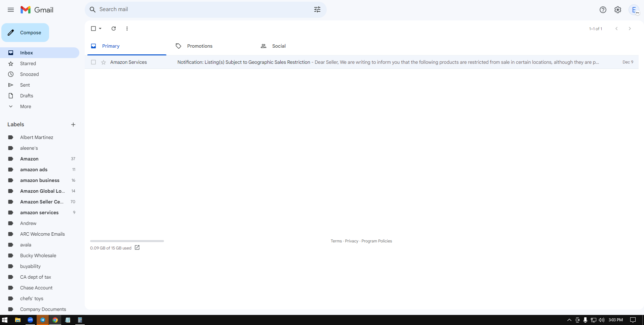The image size is (644, 325).
Task: Open the Amazon Seller Ce... label
Action: pyautogui.click(x=40, y=202)
